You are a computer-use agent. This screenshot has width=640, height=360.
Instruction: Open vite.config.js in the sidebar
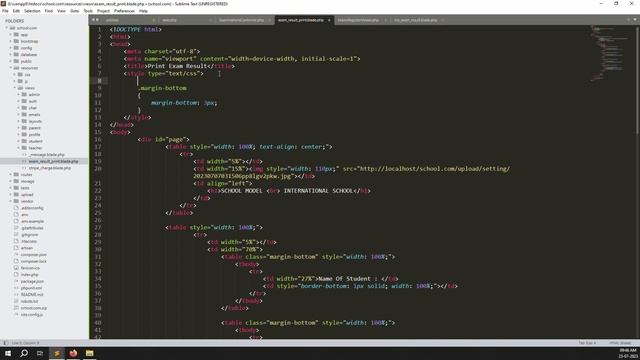click(32, 314)
